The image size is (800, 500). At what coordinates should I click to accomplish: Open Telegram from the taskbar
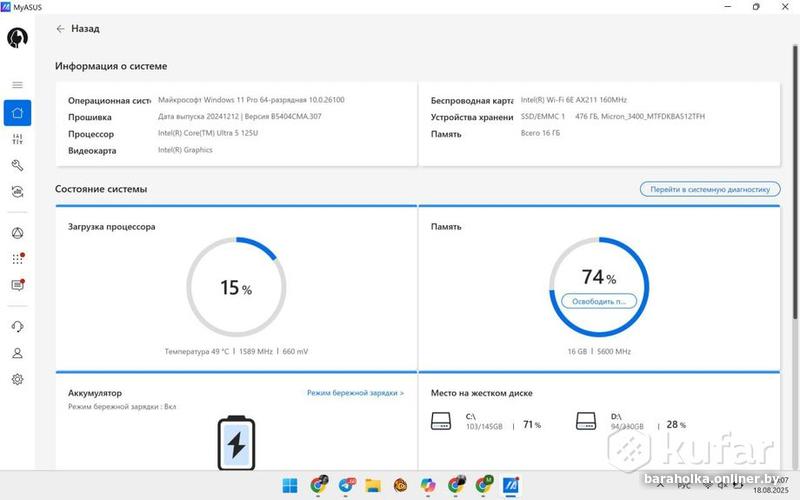[347, 485]
